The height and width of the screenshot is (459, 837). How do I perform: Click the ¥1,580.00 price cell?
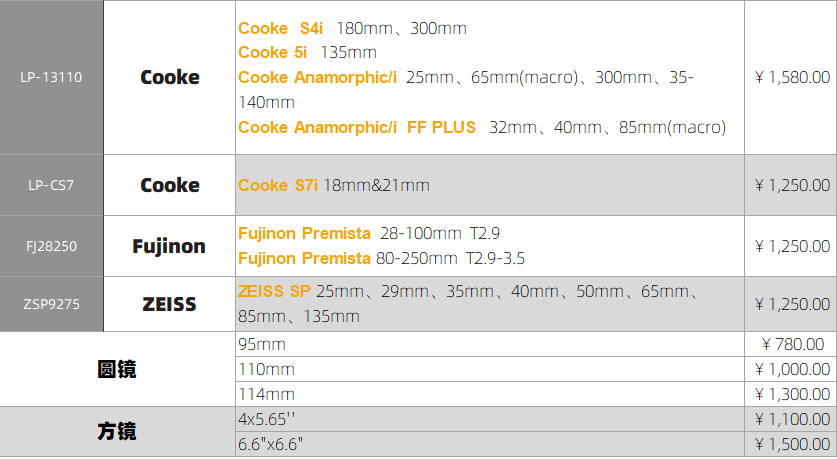point(791,77)
